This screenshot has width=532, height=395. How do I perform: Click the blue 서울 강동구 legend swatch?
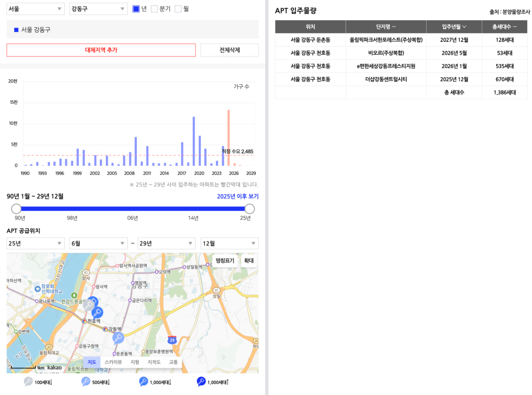(16, 30)
